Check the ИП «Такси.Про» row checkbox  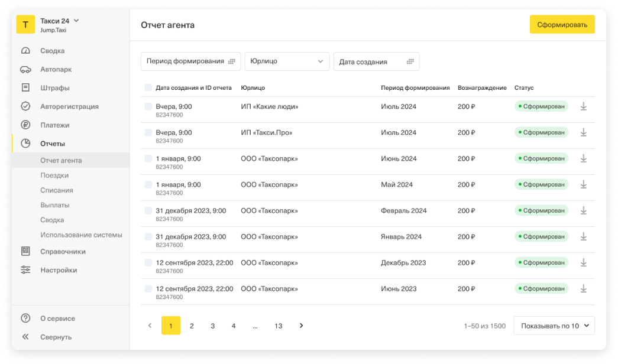pos(148,132)
